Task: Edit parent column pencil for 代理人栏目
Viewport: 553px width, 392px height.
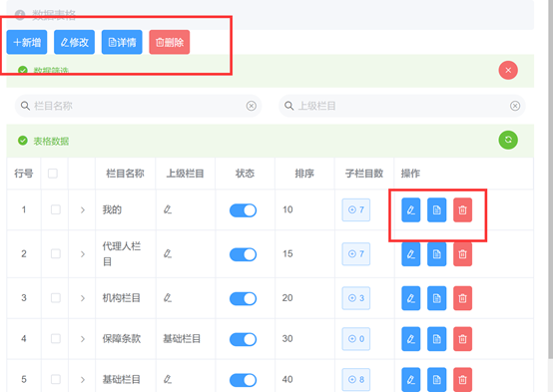Action: click(x=168, y=253)
